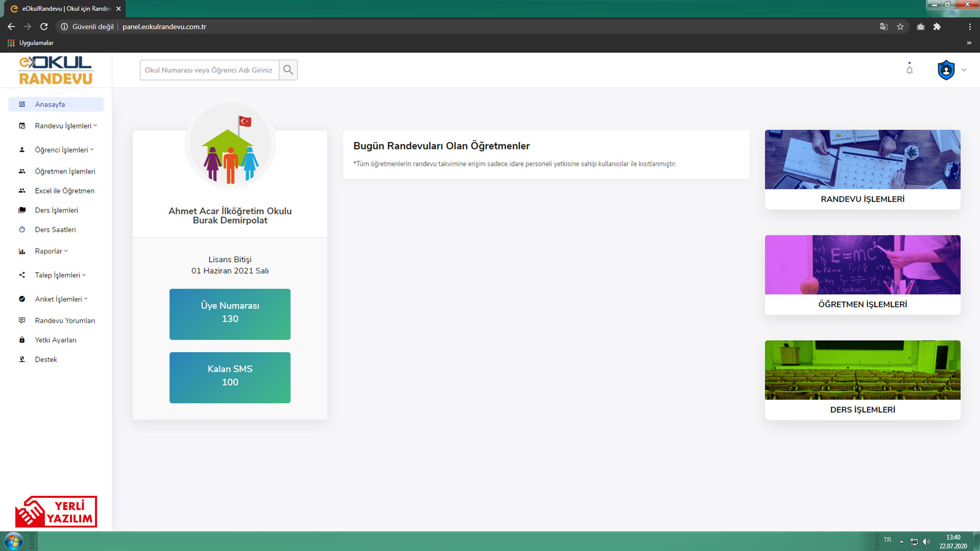Open browser extensions puzzle icon
Viewport: 980px width, 551px height.
click(x=937, y=27)
